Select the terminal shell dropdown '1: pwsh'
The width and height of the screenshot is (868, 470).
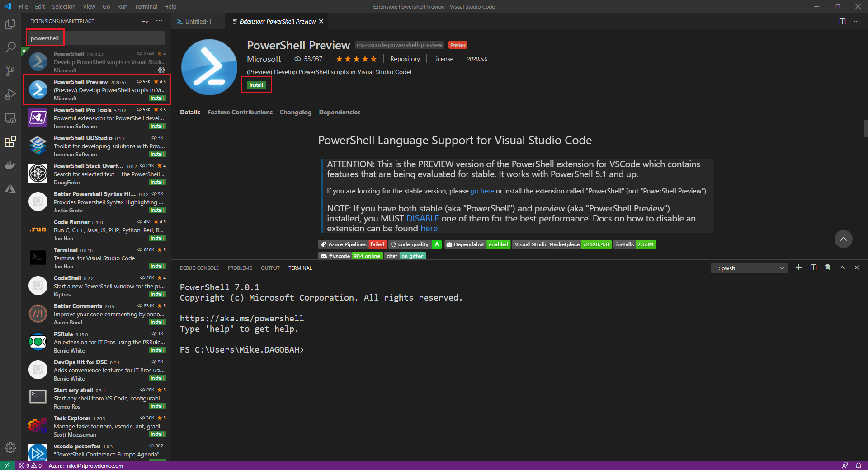point(750,268)
